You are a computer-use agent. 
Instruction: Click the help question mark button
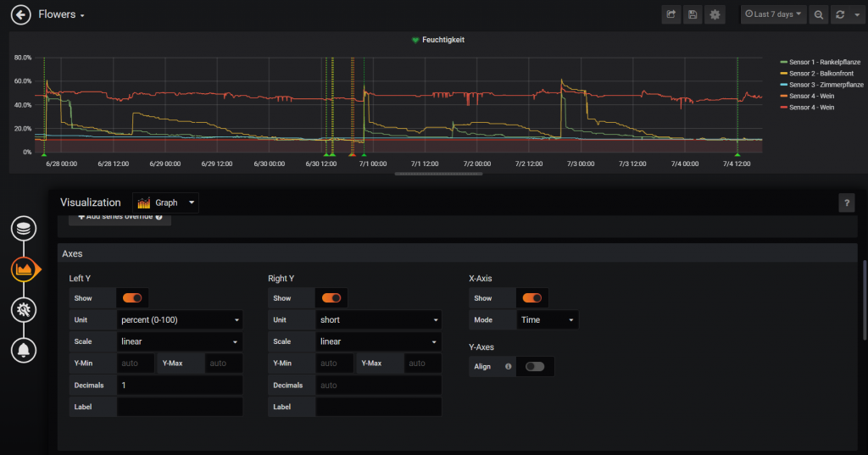click(x=846, y=203)
